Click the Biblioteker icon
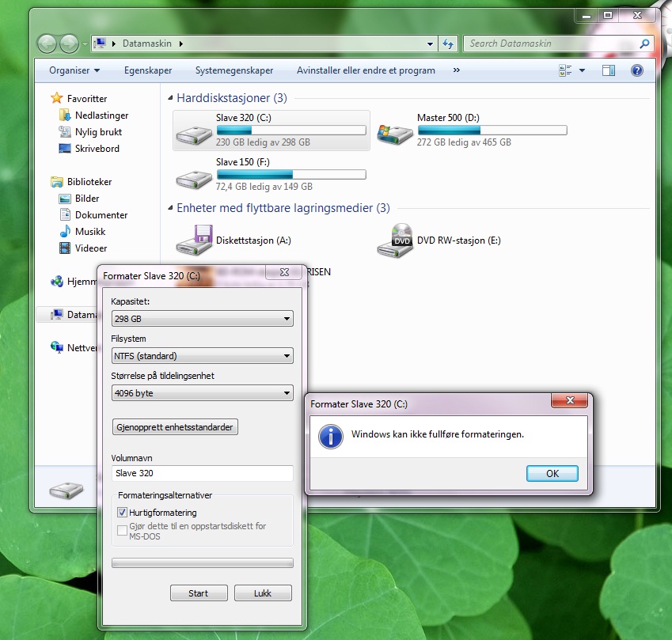 [x=56, y=182]
